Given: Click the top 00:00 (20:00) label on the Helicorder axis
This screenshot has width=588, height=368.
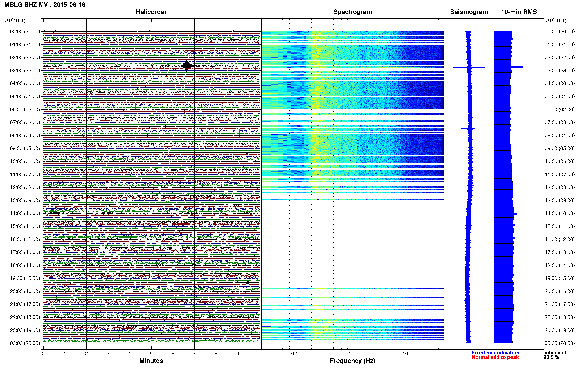Looking at the screenshot, I should (x=25, y=31).
